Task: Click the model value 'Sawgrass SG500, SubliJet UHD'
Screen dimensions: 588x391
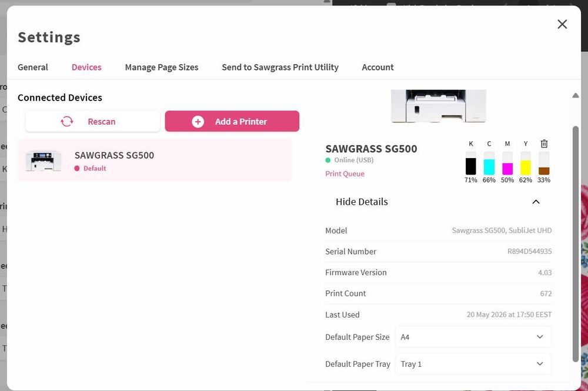Action: [502, 230]
